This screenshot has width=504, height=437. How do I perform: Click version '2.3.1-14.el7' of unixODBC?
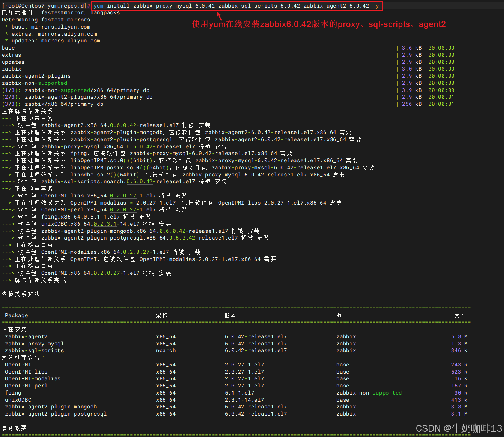(244, 400)
